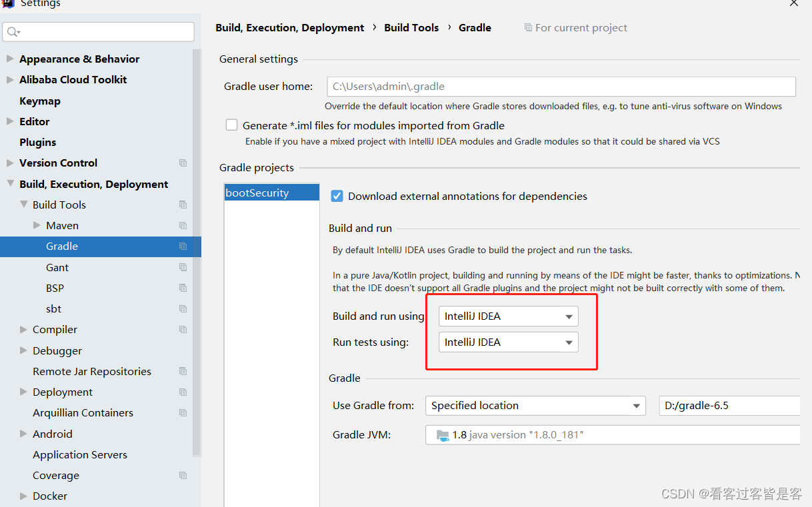Open the Gradle JVM combo box

coord(613,435)
